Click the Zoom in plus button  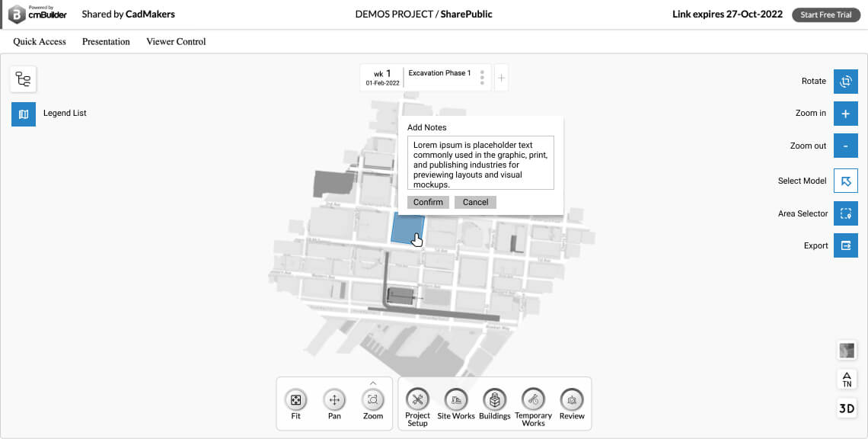(845, 113)
